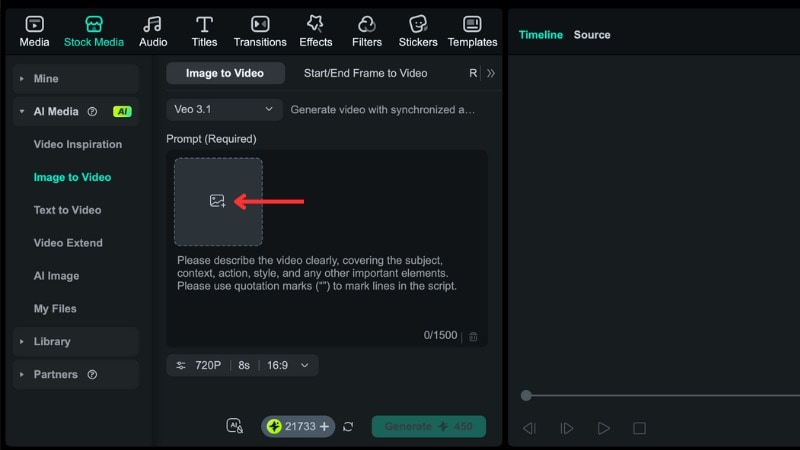Click the AI label watermark icon
Image resolution: width=800 pixels, height=450 pixels.
tap(235, 426)
